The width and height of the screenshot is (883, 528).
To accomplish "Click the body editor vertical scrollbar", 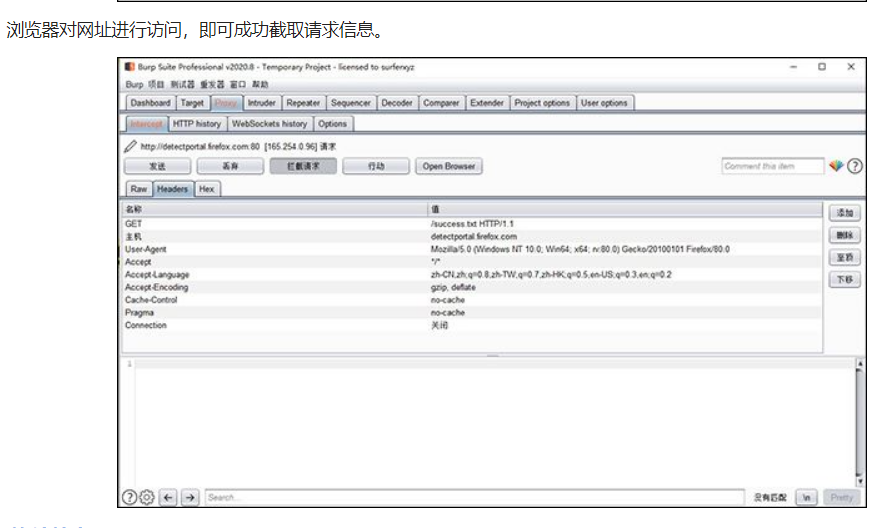I will 859,422.
